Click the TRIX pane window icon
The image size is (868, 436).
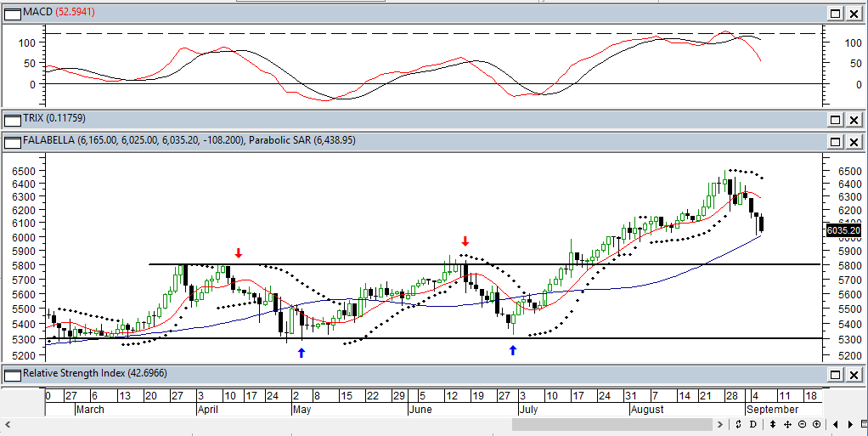click(12, 119)
